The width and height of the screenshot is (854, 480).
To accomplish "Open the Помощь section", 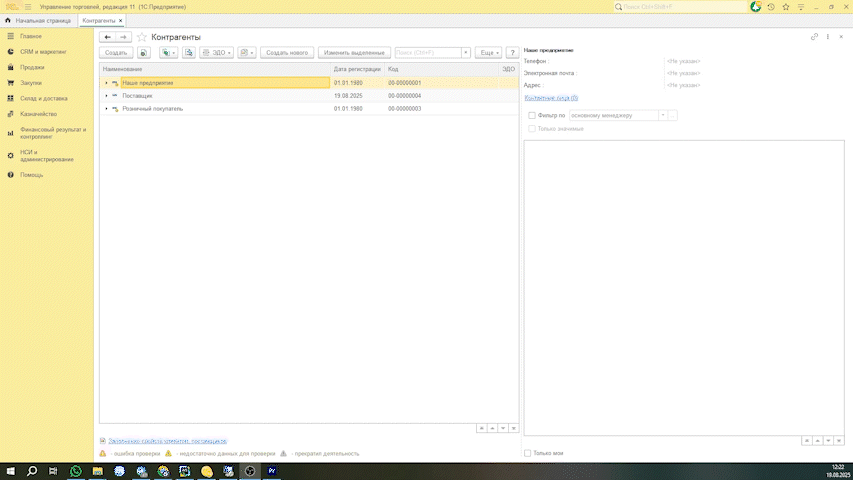I will coord(32,175).
